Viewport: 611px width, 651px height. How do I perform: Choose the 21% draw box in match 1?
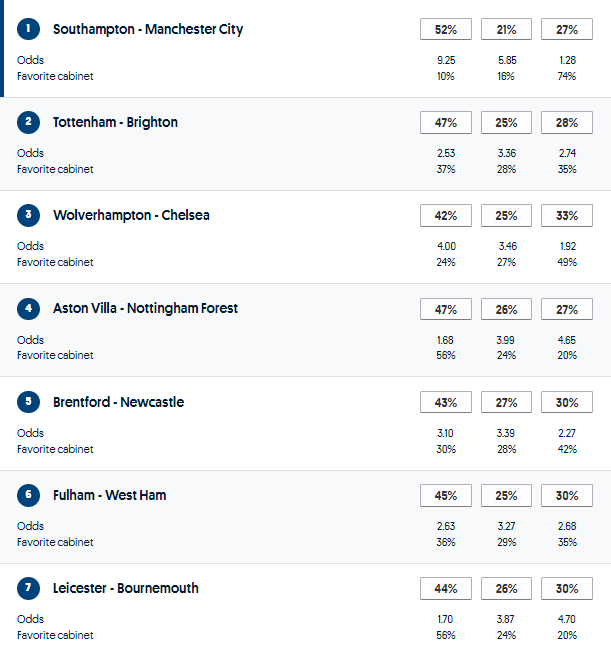click(506, 30)
